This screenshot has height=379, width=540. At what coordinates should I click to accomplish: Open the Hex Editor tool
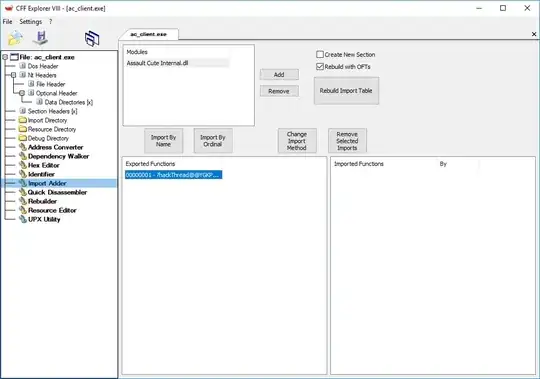[x=43, y=165]
